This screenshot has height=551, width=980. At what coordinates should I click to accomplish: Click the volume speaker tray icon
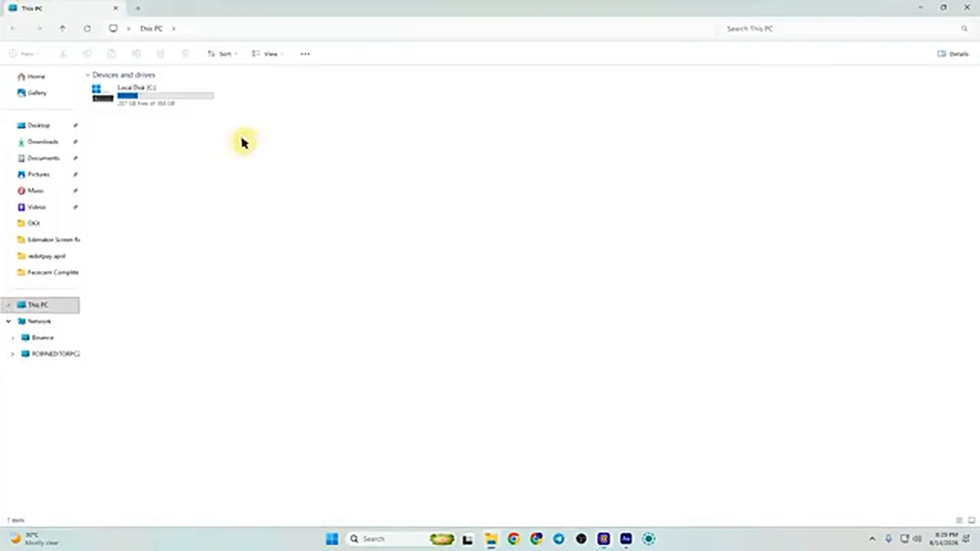pyautogui.click(x=917, y=539)
